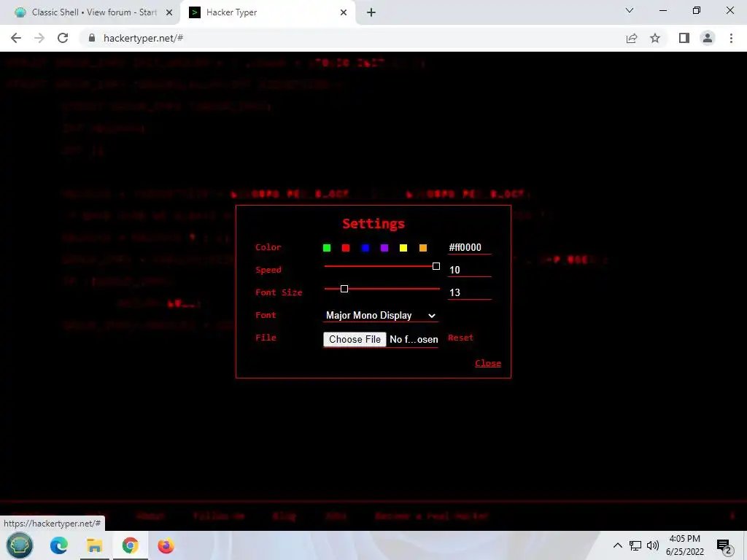The image size is (747, 560).
Task: Pick the yellow color swatch
Action: 403,248
